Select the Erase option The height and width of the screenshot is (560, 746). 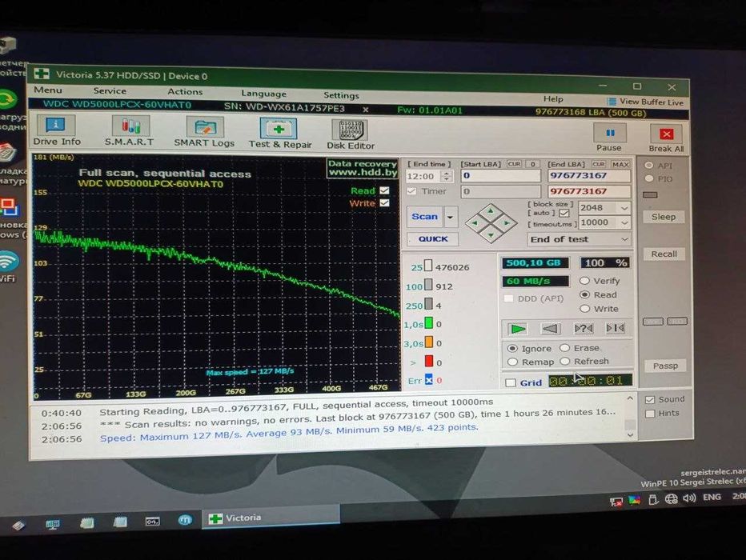point(565,348)
